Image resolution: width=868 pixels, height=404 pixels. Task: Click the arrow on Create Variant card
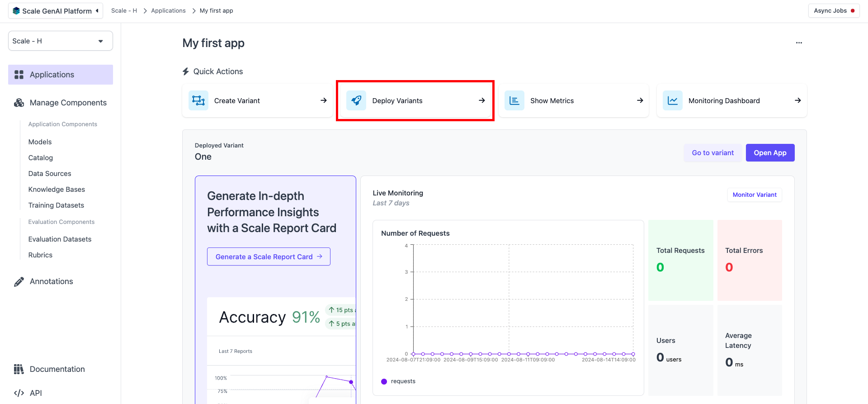click(x=324, y=100)
